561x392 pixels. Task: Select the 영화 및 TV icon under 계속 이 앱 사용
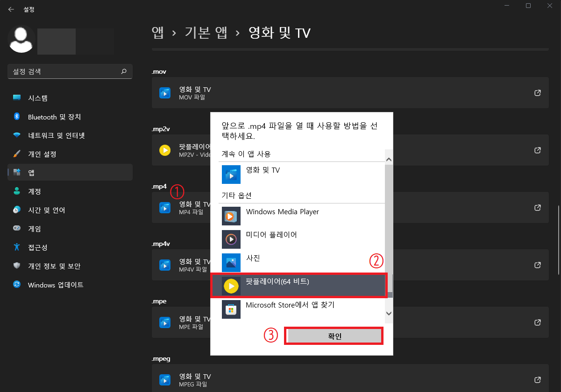click(231, 174)
